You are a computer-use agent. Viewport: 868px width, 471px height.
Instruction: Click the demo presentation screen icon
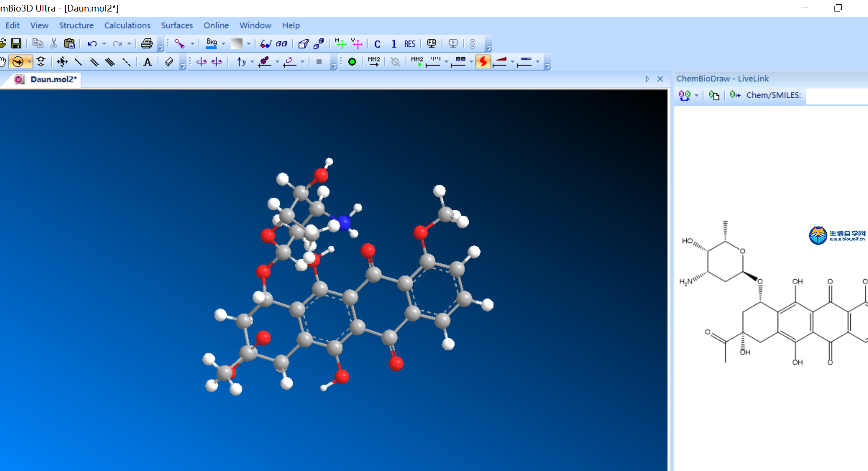point(453,44)
